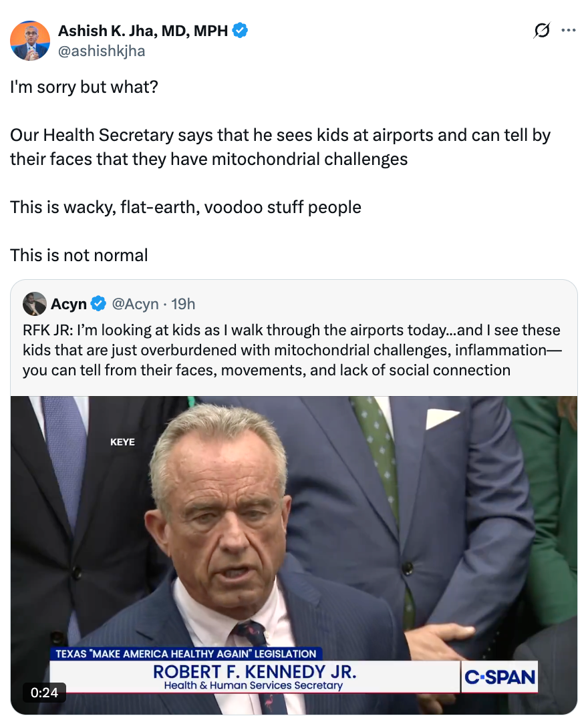Open the post's more options menu
Screen dimensions: 588x728
pos(569,30)
